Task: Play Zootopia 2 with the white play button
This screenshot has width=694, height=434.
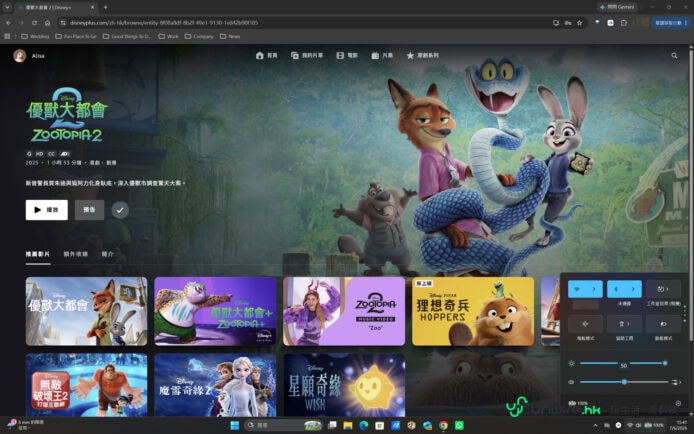Action: coord(46,210)
